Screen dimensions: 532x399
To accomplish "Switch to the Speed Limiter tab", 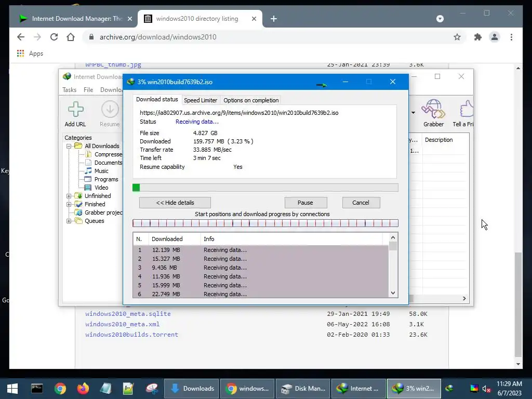I will tap(200, 100).
